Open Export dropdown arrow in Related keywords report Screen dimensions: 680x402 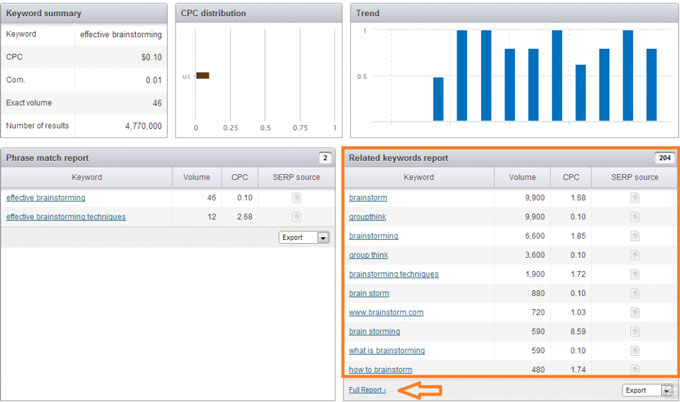click(x=667, y=390)
